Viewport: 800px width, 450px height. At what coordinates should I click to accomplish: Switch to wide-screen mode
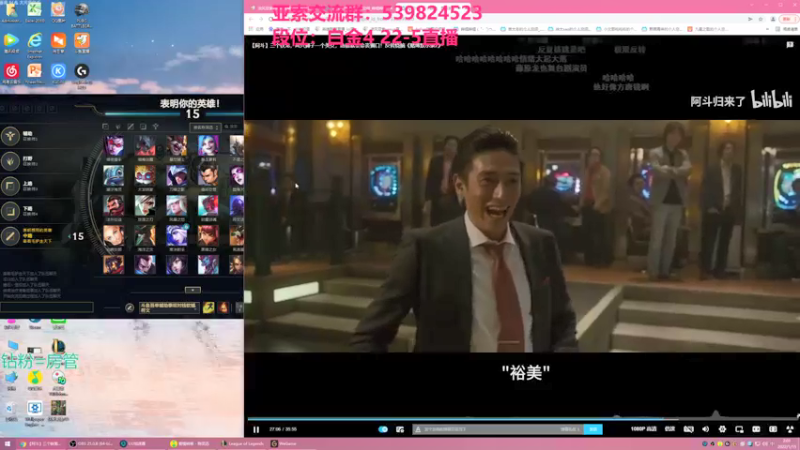(756, 430)
